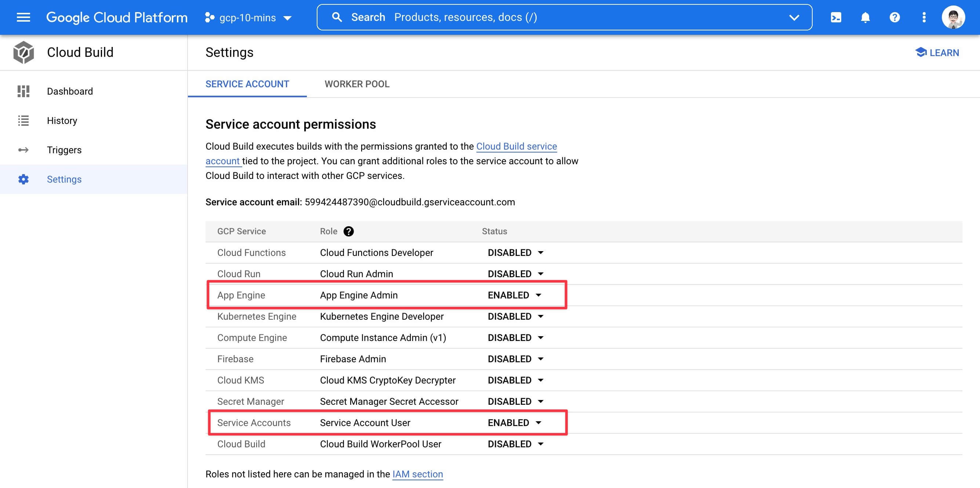This screenshot has width=980, height=488.
Task: Select History in the left menu
Action: pyautogui.click(x=62, y=121)
